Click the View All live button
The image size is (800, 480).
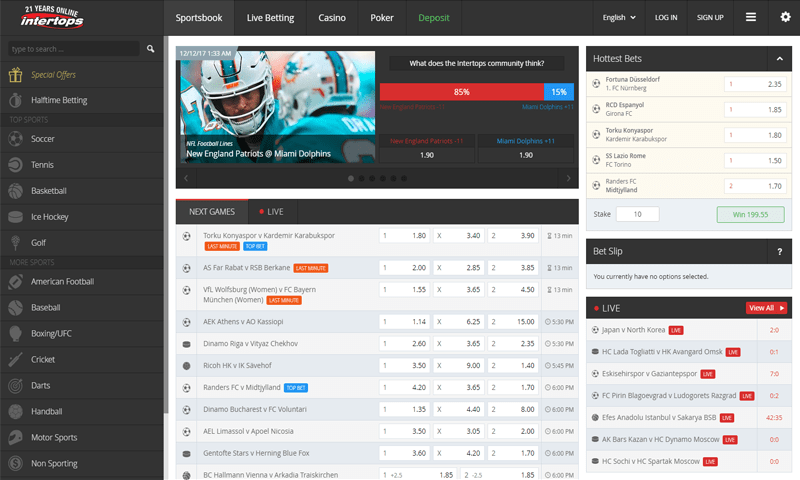[x=766, y=308]
